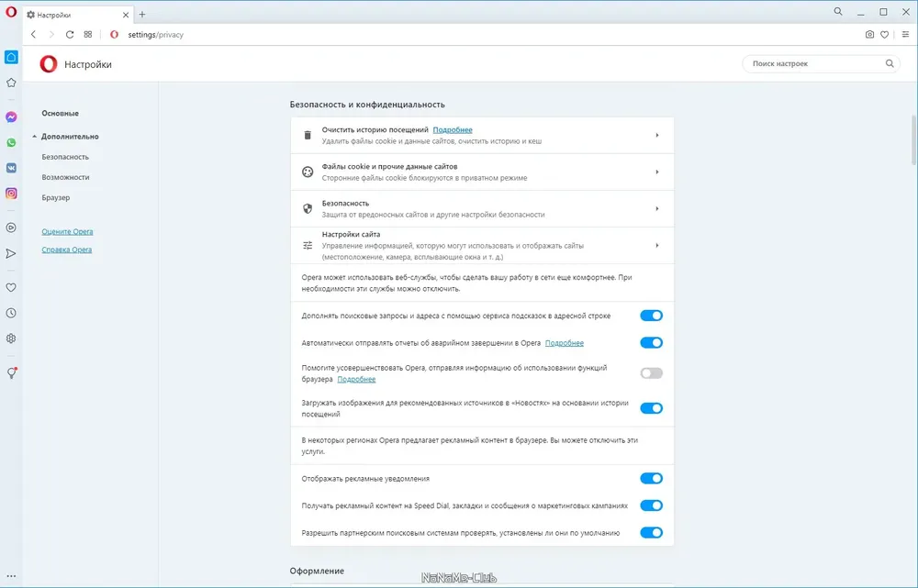The height and width of the screenshot is (588, 918).
Task: Click the page vertical scrollbar
Action: point(914,140)
